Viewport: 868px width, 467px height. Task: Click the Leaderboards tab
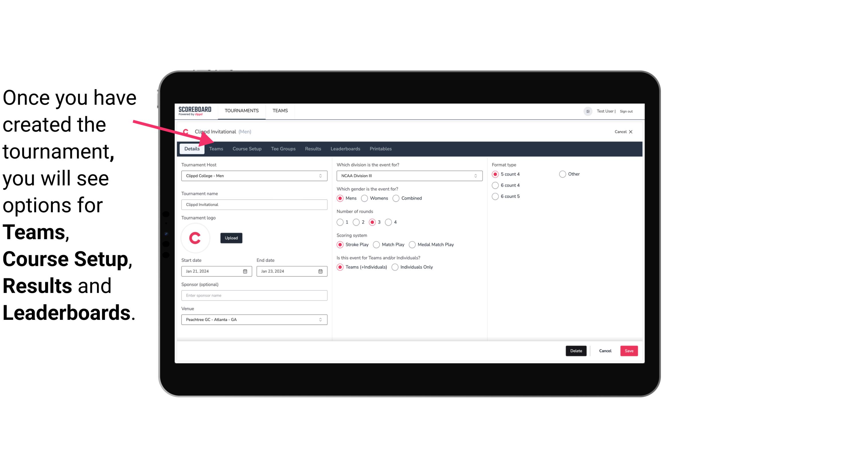tap(345, 148)
